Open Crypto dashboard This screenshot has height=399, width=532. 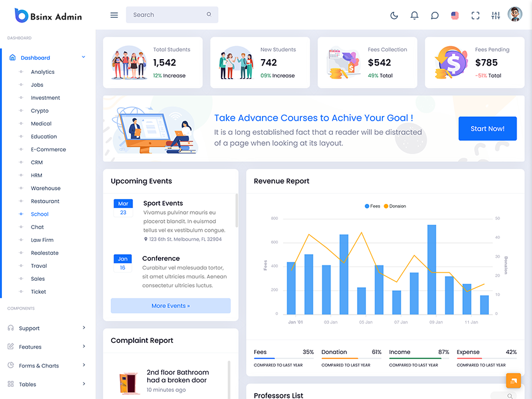coord(40,111)
